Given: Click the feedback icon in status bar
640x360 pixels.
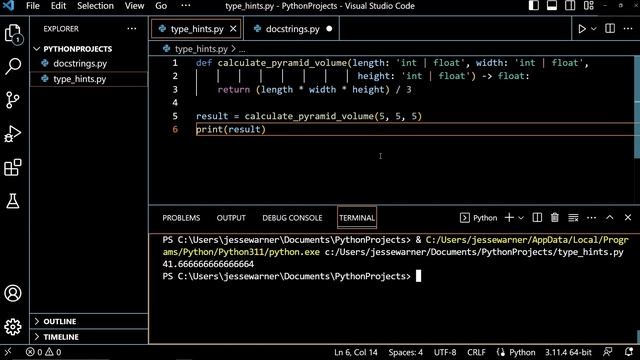Looking at the screenshot, I should [608, 352].
